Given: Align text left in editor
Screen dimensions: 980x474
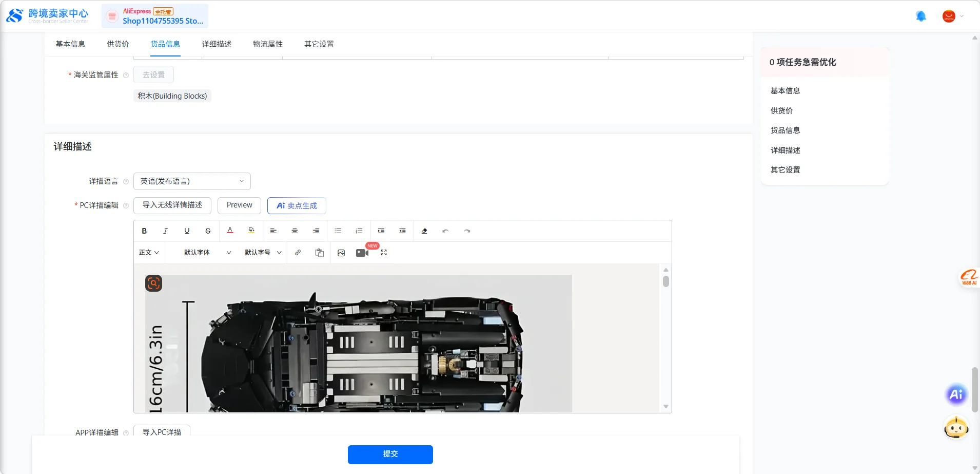Looking at the screenshot, I should [x=273, y=231].
